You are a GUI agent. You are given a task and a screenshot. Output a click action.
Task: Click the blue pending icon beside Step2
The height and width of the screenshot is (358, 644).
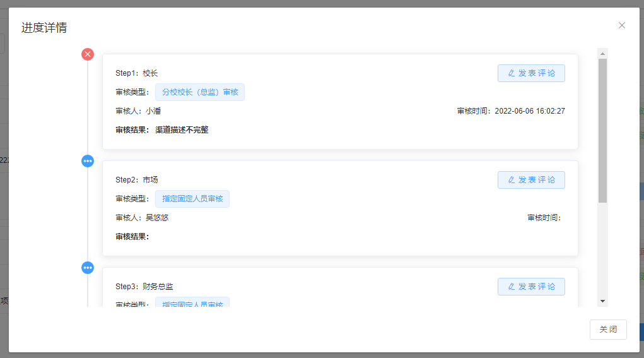[x=88, y=161]
